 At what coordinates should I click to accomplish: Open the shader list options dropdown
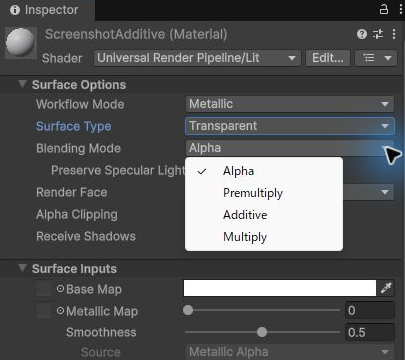pos(376,58)
